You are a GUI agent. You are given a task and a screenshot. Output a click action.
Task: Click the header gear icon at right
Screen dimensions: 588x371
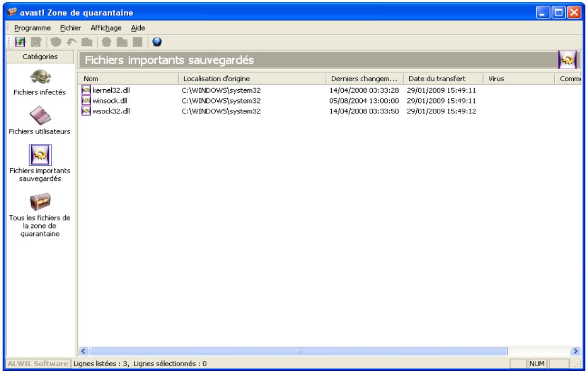coord(567,60)
